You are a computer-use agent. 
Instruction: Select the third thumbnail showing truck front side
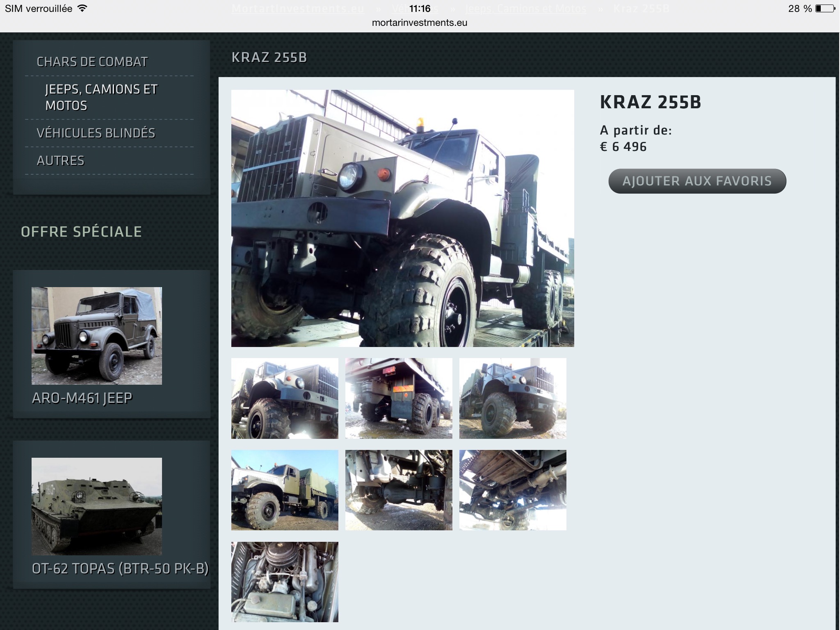513,398
